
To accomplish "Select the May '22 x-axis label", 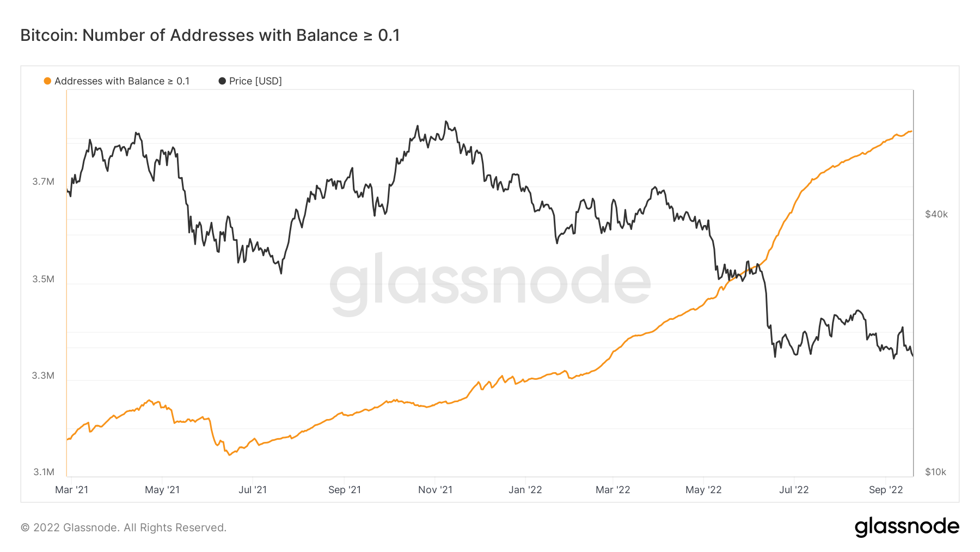I will point(703,490).
